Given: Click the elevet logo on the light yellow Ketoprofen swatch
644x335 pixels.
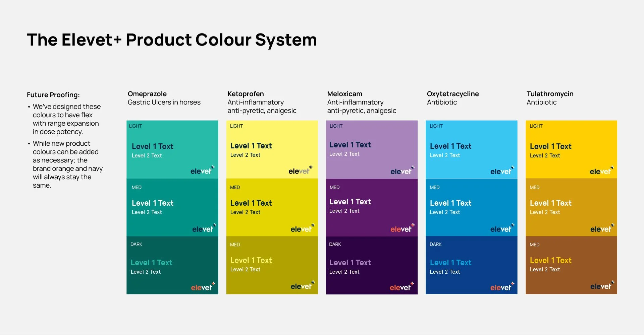Looking at the screenshot, I should pyautogui.click(x=300, y=171).
